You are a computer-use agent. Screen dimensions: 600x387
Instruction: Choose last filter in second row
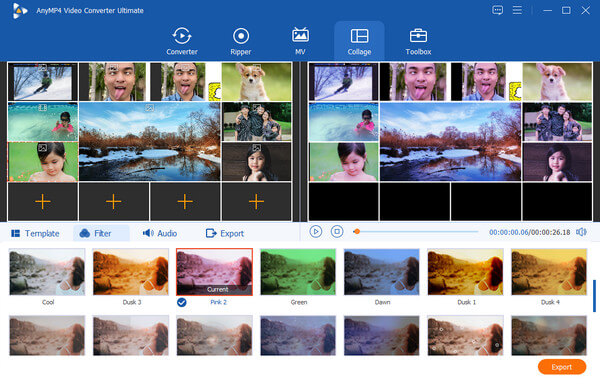tap(549, 336)
